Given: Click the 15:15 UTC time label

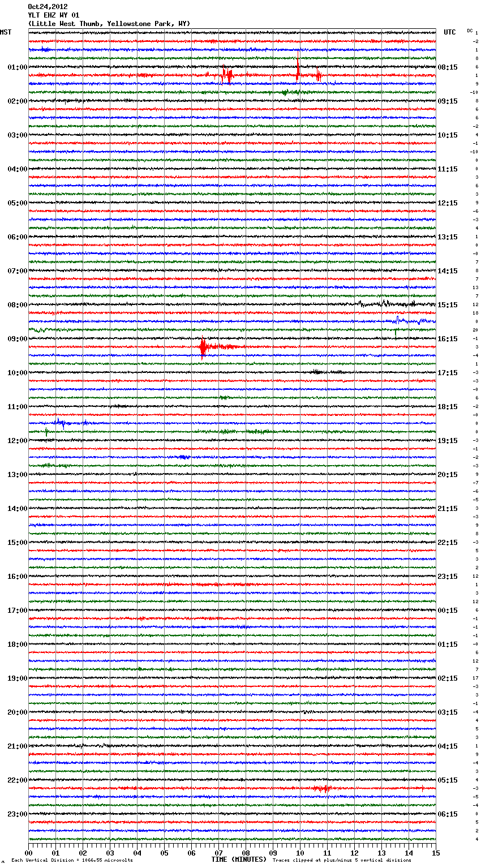Looking at the screenshot, I should pyautogui.click(x=448, y=305).
